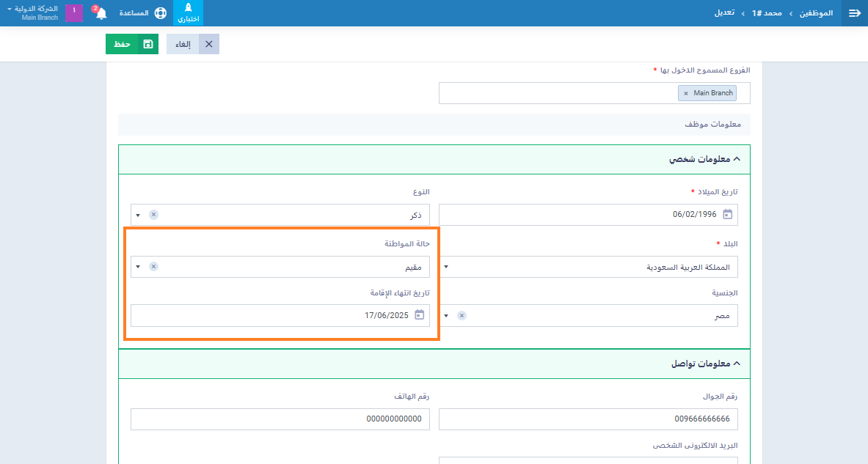Click the معلومات موظف section heading
The width and height of the screenshot is (868, 464).
[x=712, y=125]
